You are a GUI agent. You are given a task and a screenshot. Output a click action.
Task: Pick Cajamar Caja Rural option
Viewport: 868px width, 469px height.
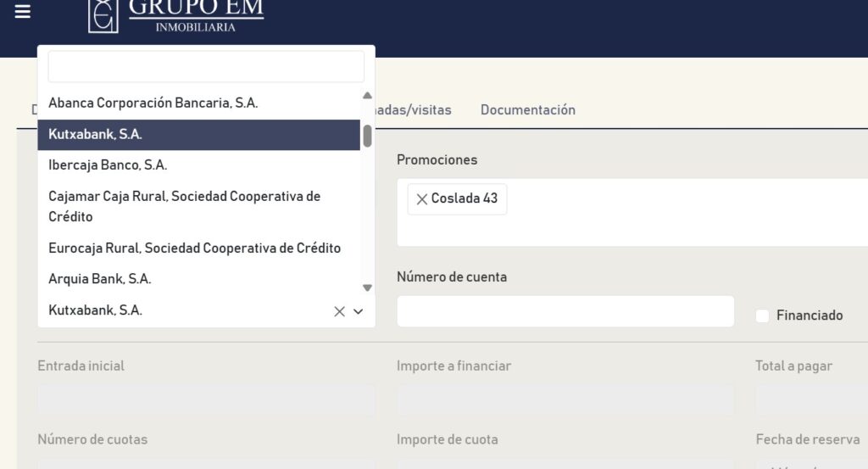coord(198,207)
